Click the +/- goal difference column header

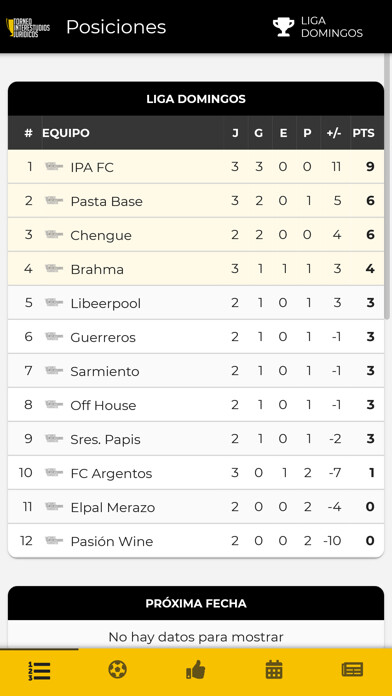[x=334, y=133]
